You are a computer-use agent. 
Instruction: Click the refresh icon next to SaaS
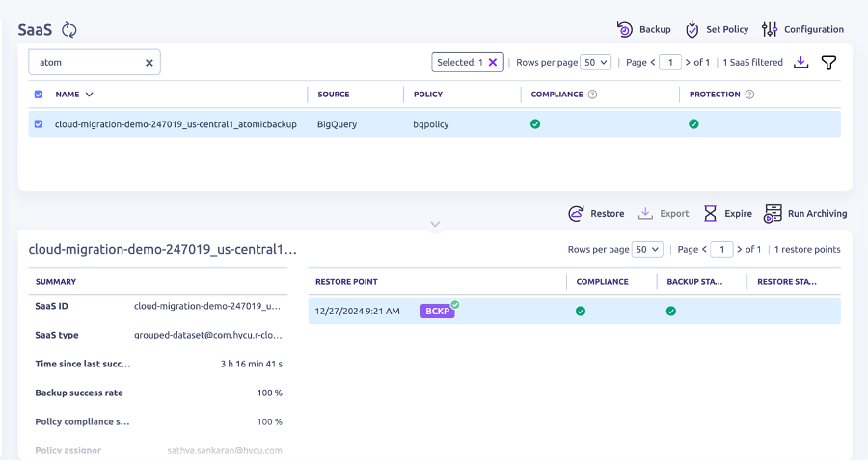click(x=68, y=30)
